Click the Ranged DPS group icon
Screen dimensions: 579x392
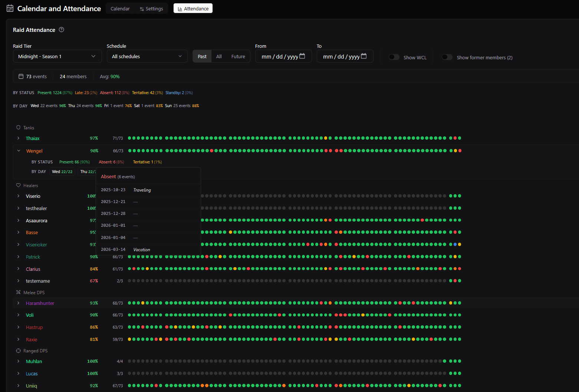(x=18, y=351)
